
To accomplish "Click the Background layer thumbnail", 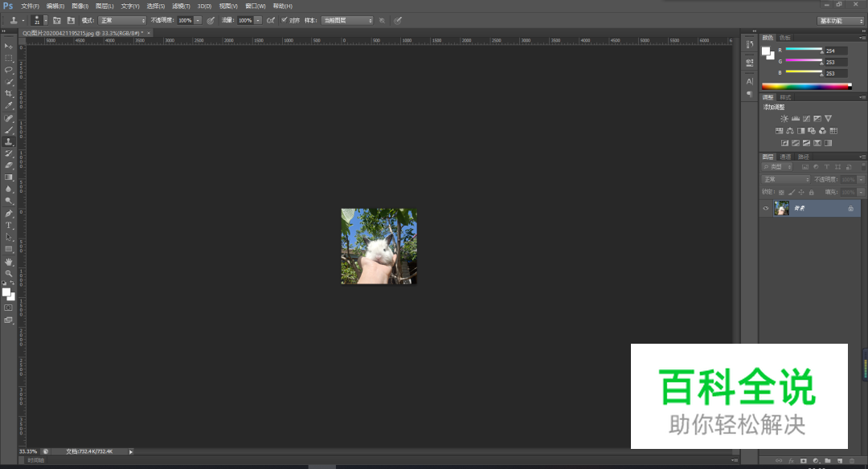I will (x=781, y=209).
